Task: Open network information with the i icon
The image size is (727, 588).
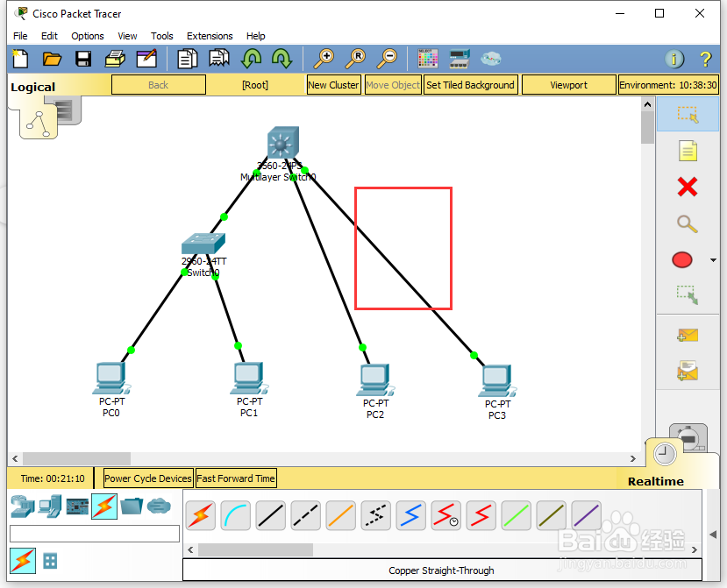Action: point(674,59)
